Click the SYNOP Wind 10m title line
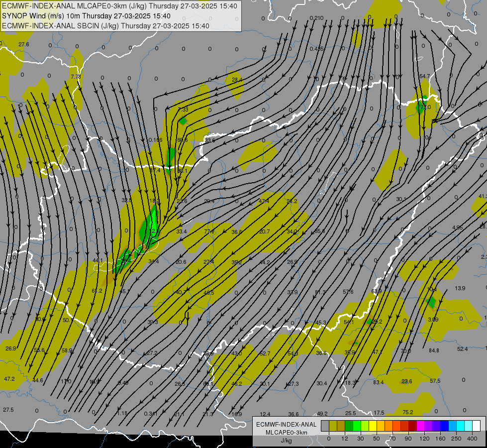This screenshot has width=487, height=448. [x=87, y=16]
